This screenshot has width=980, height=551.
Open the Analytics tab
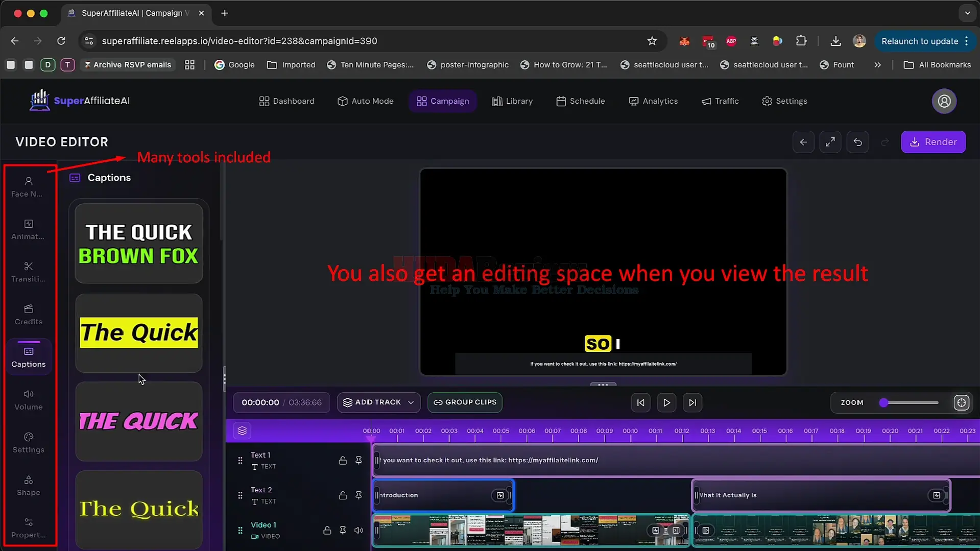[x=653, y=101]
